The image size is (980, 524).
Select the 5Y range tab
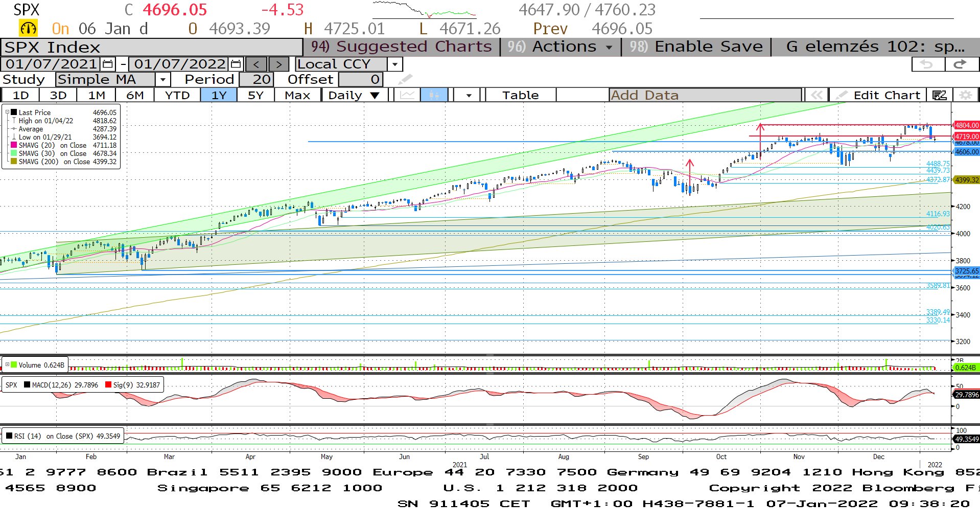[255, 95]
